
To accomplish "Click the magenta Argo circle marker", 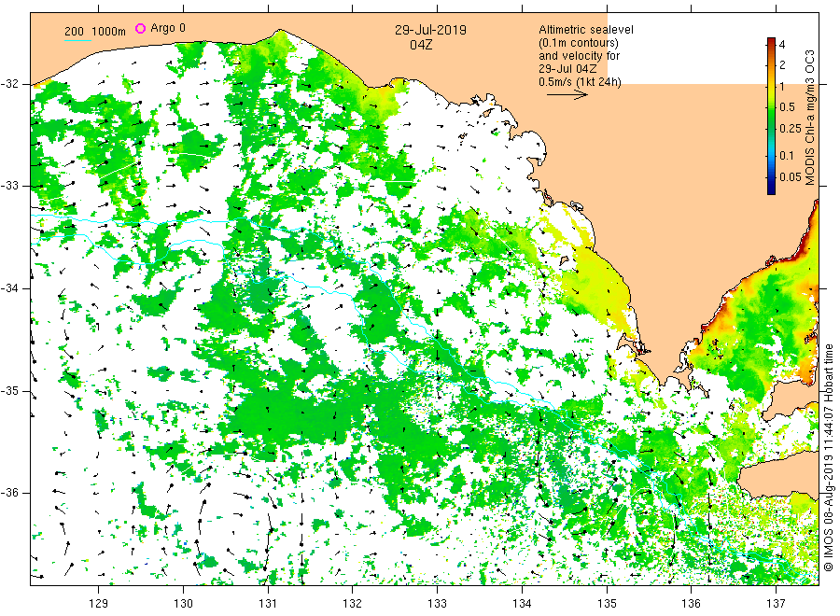I will [x=140, y=28].
